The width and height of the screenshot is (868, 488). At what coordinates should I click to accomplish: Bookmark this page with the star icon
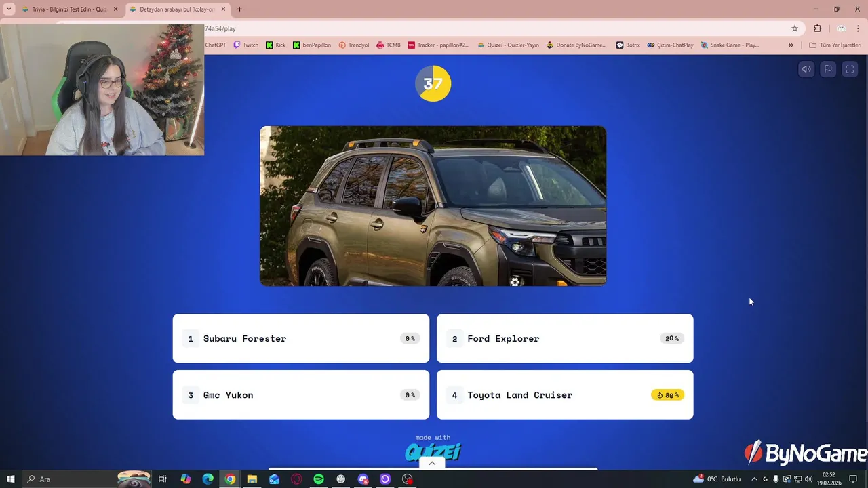(x=795, y=28)
